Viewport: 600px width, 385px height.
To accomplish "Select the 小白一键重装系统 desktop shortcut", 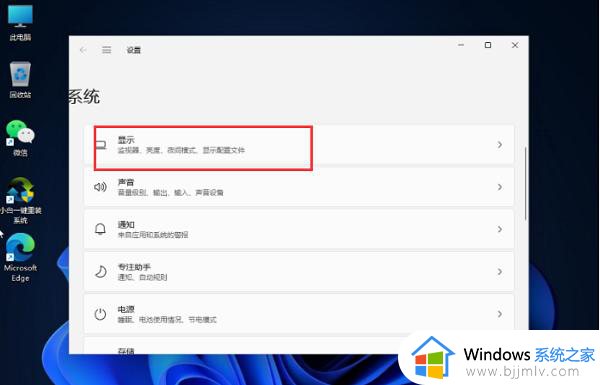I will (20, 200).
